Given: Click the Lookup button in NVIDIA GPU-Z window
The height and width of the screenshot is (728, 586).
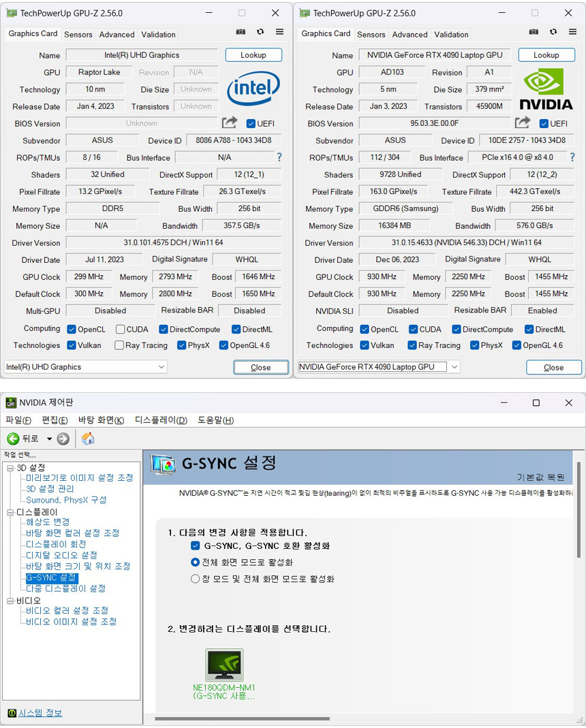Looking at the screenshot, I should coord(546,55).
